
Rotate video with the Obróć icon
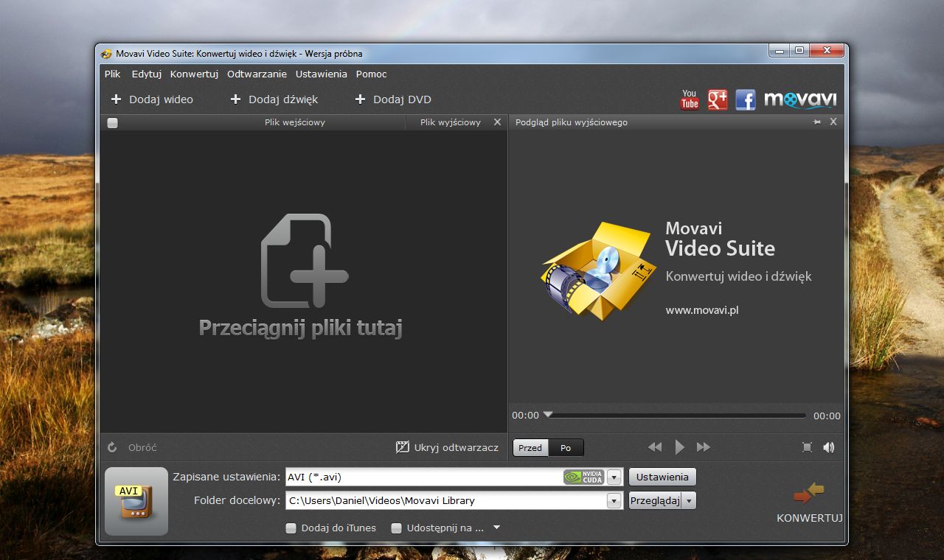click(x=112, y=447)
